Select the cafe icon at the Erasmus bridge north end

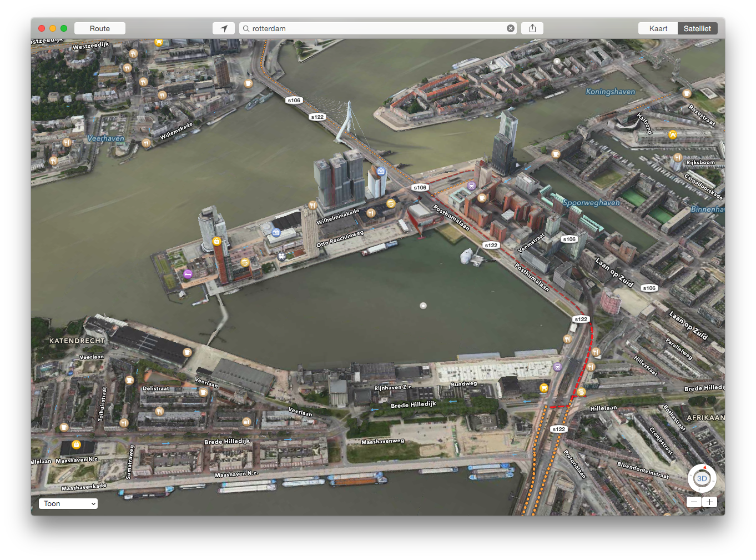248,84
